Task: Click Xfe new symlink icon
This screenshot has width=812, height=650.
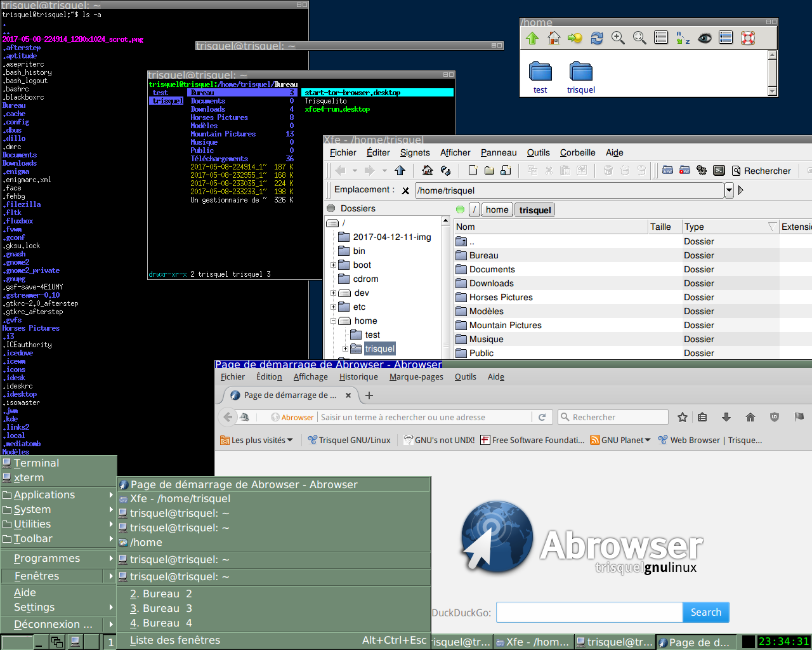Action: pos(506,170)
